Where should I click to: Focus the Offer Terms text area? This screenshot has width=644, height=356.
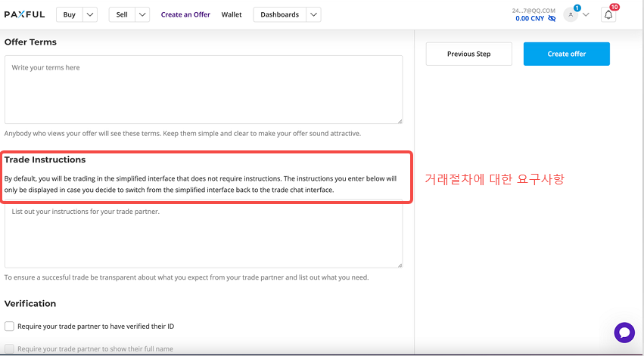point(204,90)
